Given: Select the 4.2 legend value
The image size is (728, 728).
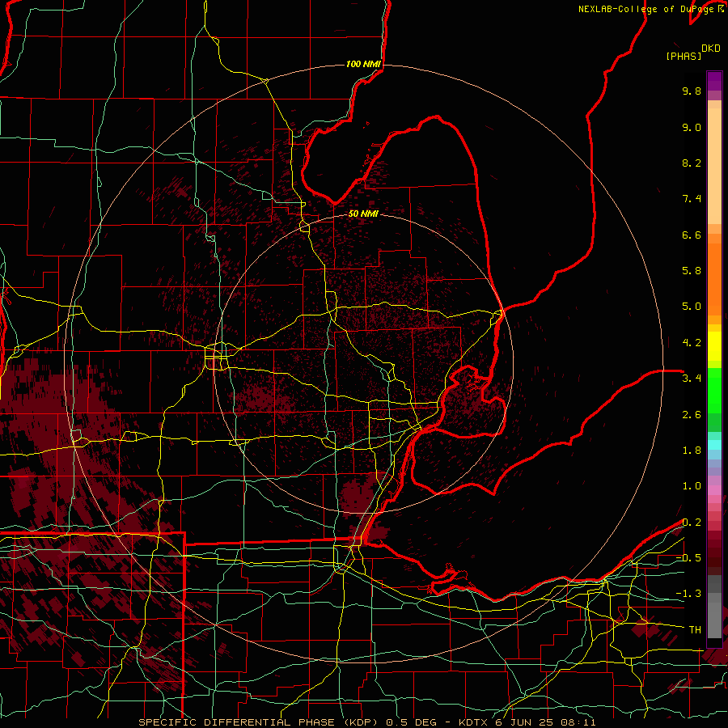Looking at the screenshot, I should pos(692,343).
